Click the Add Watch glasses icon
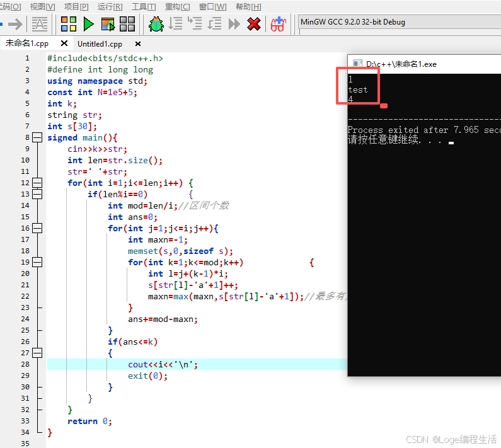The height and width of the screenshot is (448, 501). (279, 24)
